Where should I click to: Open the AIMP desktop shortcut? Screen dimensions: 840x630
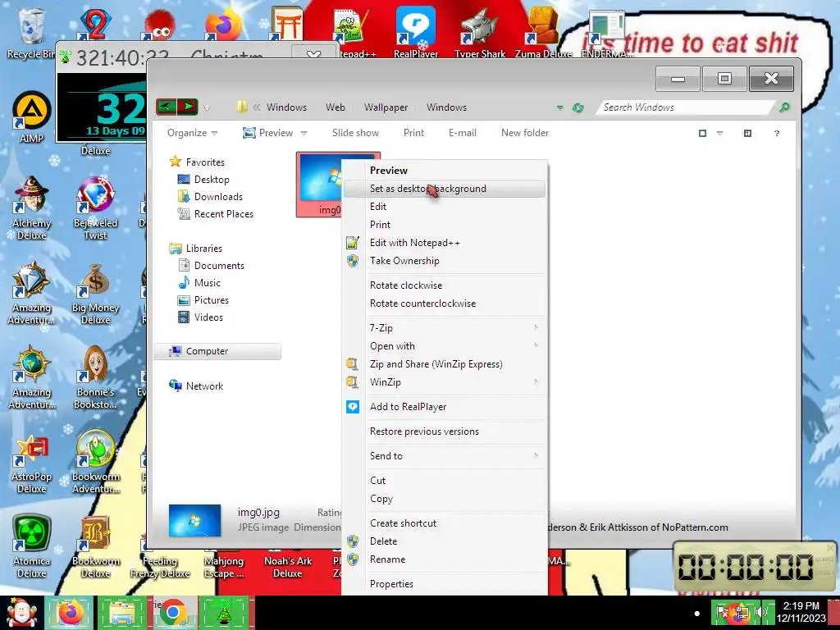(x=32, y=117)
